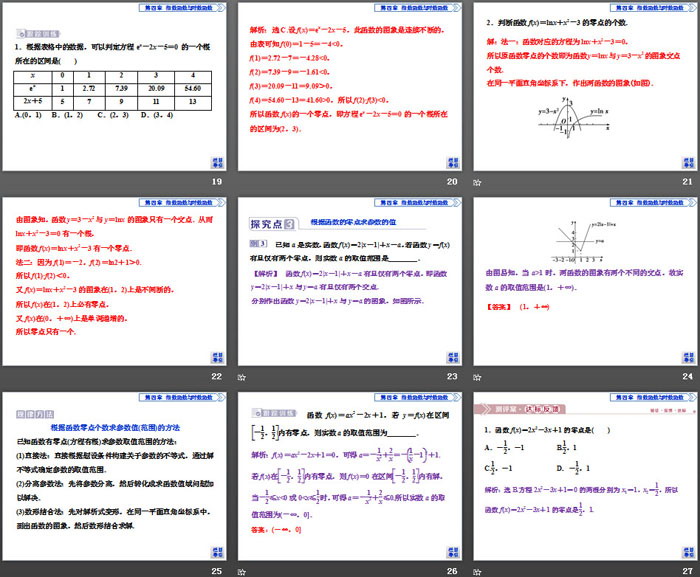Click the V-shaped function graph on slide 24
Viewport: 700px width, 577px height.
584,241
